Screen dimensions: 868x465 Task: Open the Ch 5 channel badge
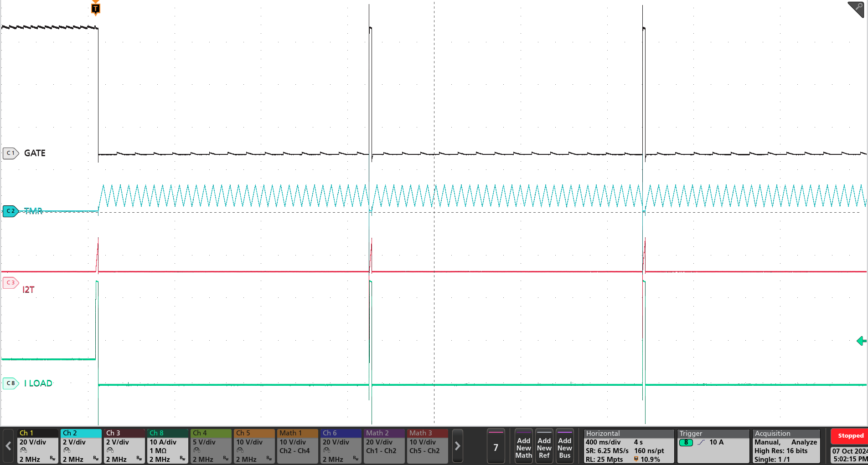[x=254, y=446]
